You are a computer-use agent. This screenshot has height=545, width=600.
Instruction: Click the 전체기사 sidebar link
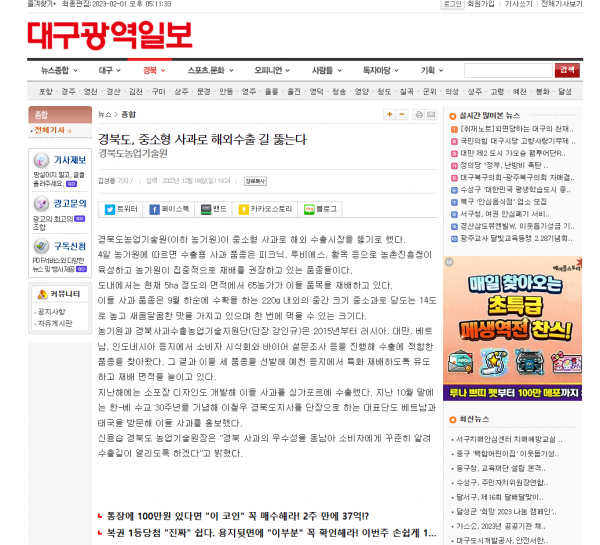(x=52, y=130)
